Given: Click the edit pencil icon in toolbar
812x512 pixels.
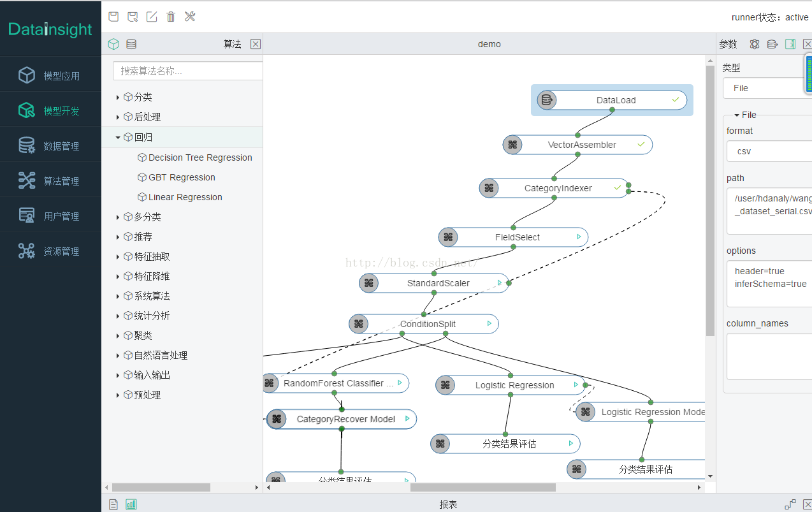Looking at the screenshot, I should pos(152,17).
